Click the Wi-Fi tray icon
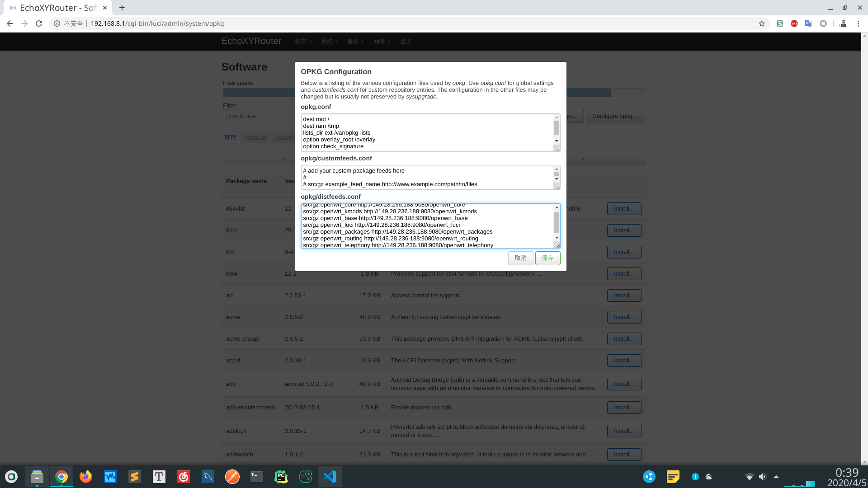The image size is (868, 488). [x=749, y=477]
